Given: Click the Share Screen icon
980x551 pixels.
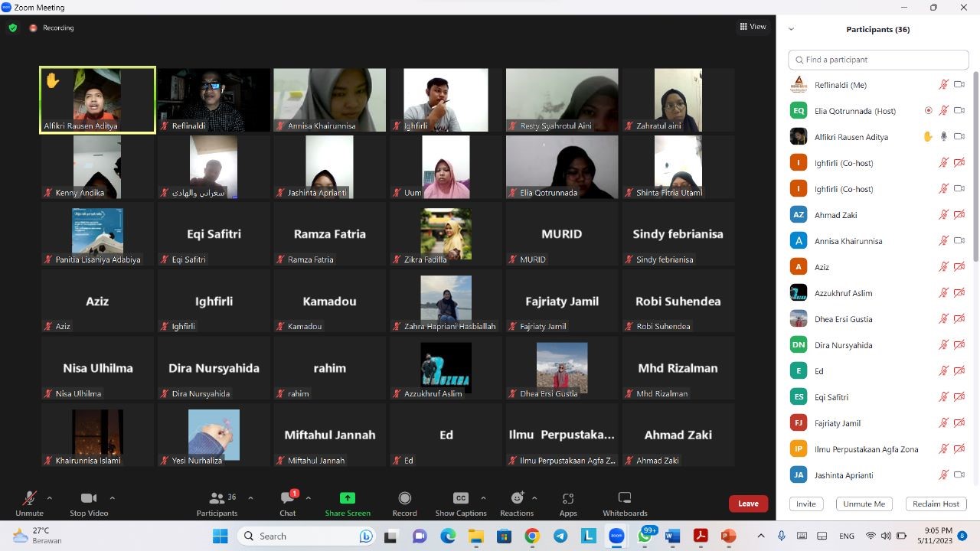Looking at the screenshot, I should 348,499.
